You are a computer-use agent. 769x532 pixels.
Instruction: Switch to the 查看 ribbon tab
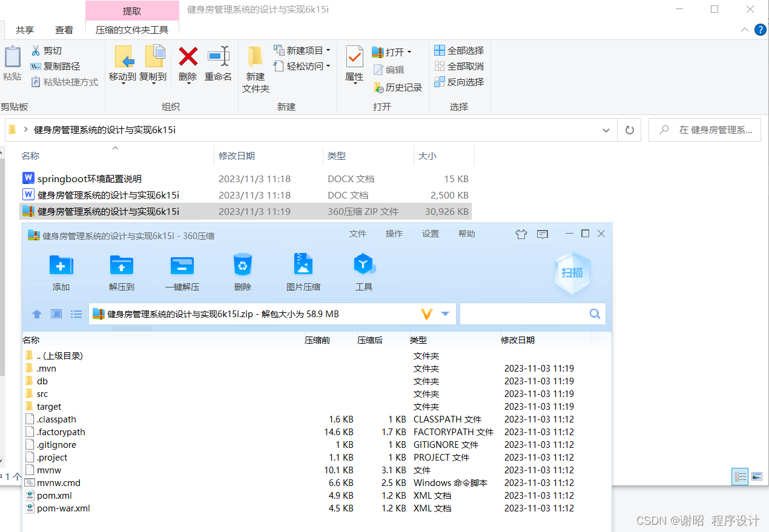point(64,30)
